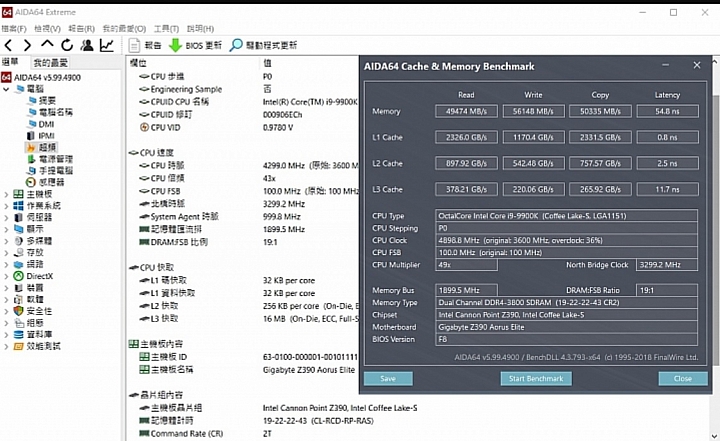The width and height of the screenshot is (720, 441).
Task: Expand the 效能測試 benchmark node chevron
Action: [6, 346]
